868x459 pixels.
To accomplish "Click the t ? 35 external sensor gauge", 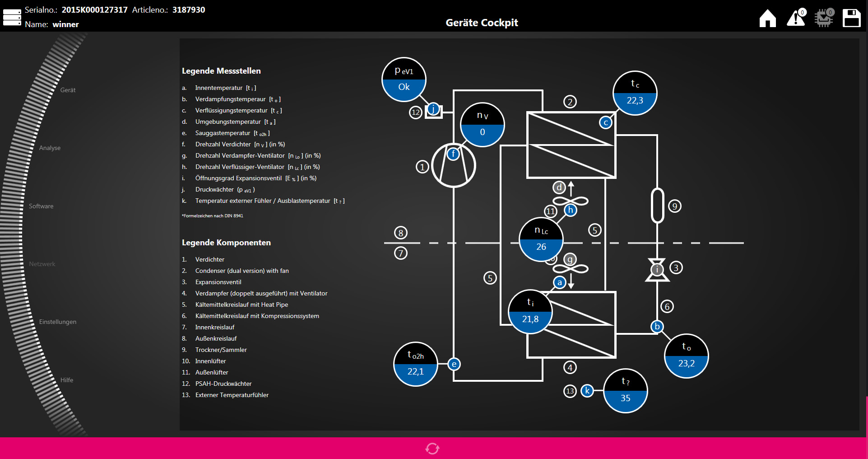I will tap(626, 391).
